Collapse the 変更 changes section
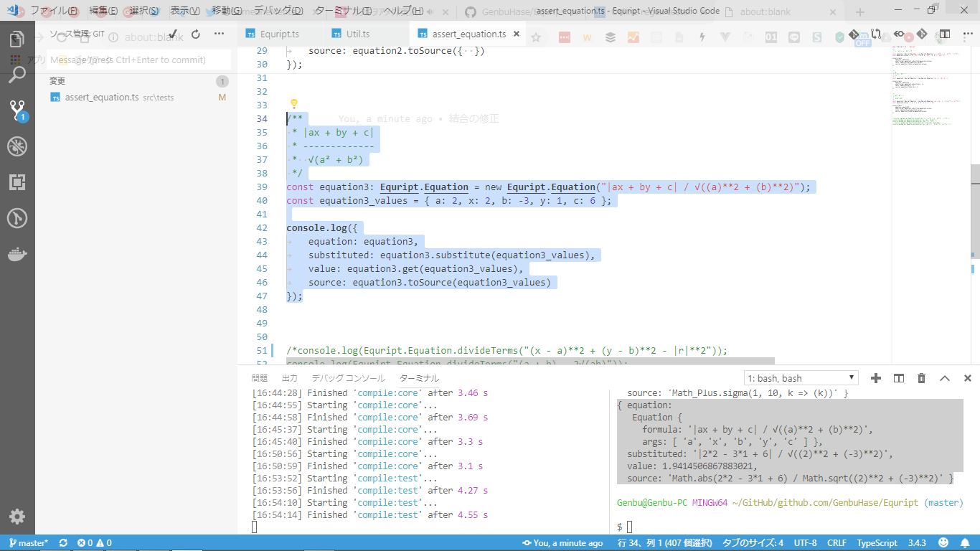 click(57, 81)
